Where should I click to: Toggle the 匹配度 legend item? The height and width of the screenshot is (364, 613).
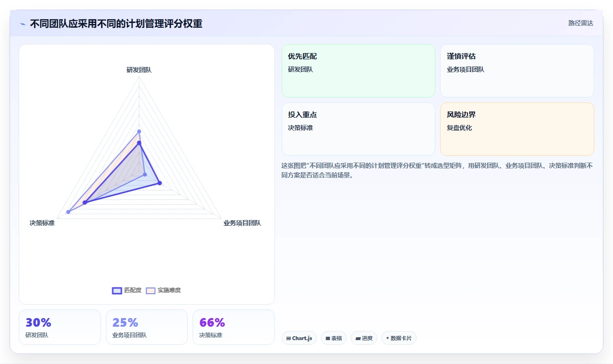[x=126, y=290]
